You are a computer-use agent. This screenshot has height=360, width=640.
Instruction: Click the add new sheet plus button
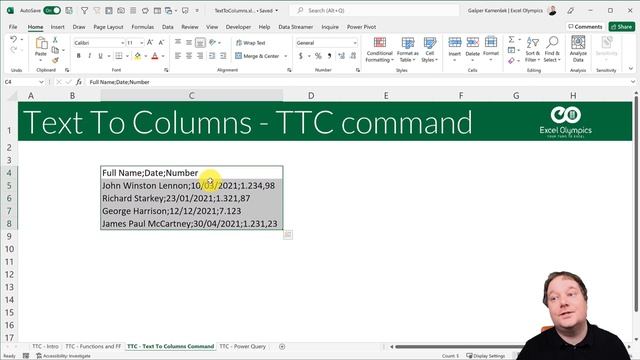click(x=282, y=347)
